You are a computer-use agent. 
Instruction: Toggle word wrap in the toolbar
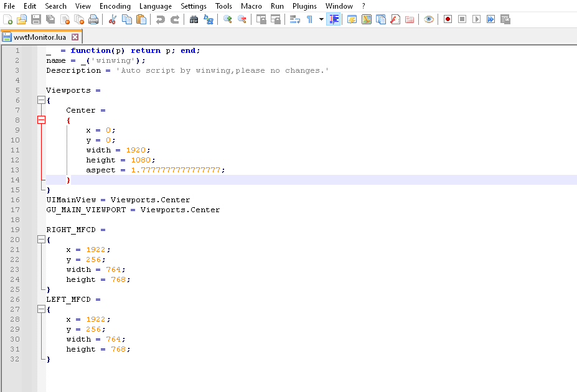pos(295,19)
